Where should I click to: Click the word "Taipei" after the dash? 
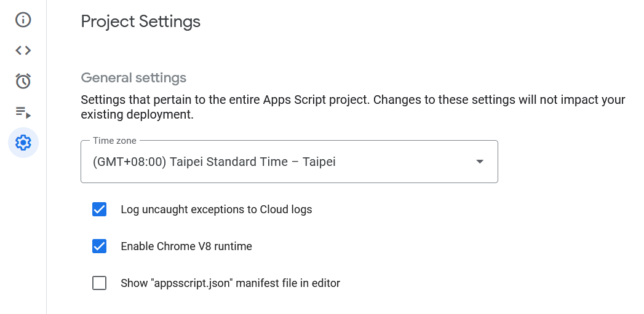[x=319, y=162]
